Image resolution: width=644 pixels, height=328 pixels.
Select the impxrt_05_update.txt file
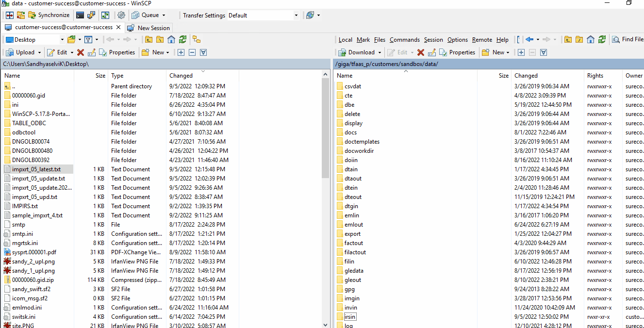coord(38,178)
